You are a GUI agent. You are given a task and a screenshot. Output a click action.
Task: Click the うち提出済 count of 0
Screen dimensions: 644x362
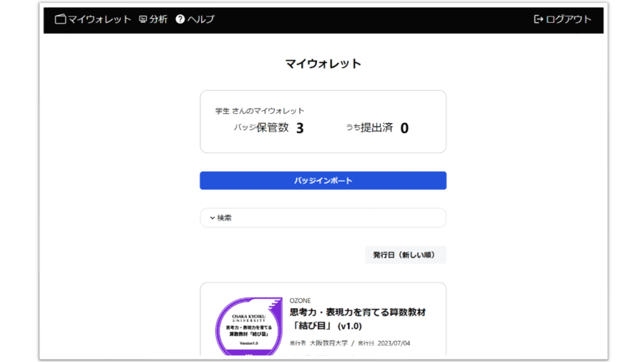(404, 128)
